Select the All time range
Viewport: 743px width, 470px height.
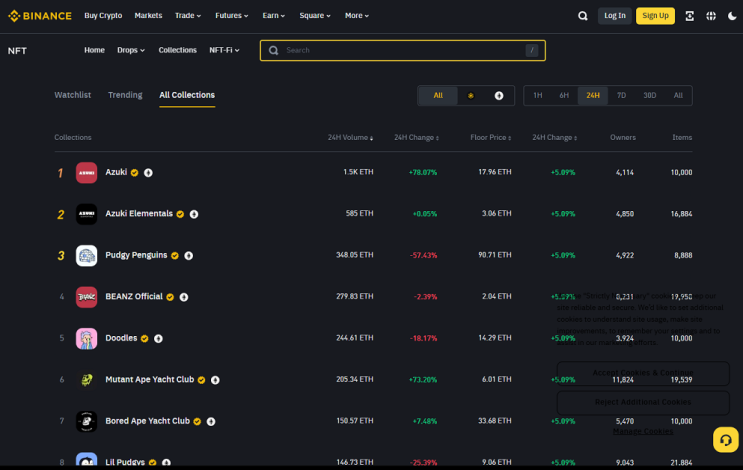pos(678,96)
